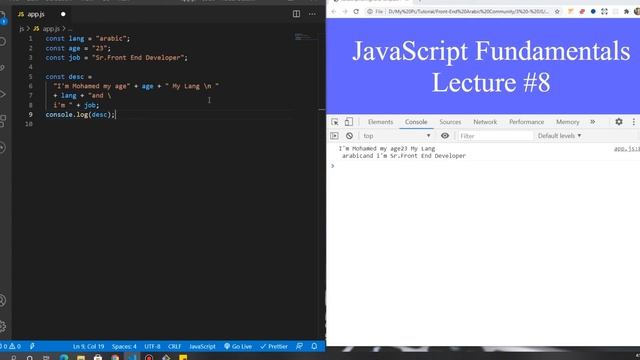This screenshot has height=360, width=640.
Task: Click the red browser extension icon
Action: (582, 11)
